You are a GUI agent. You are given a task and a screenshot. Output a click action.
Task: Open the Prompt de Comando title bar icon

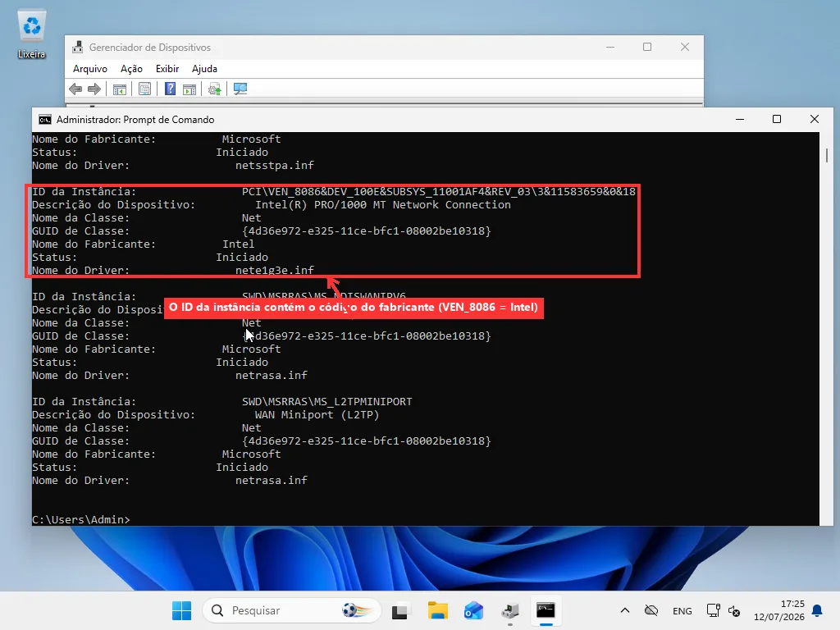pyautogui.click(x=45, y=120)
